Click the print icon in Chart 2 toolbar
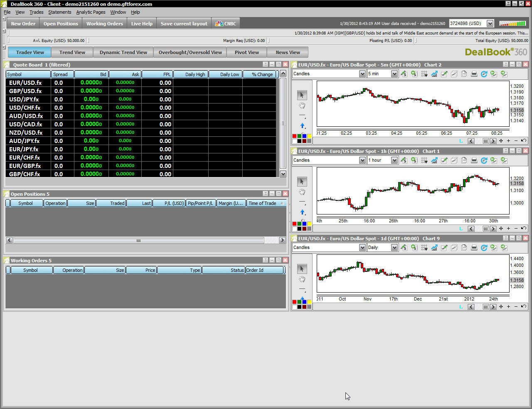Screen dimensions: 532x409 tap(474, 74)
